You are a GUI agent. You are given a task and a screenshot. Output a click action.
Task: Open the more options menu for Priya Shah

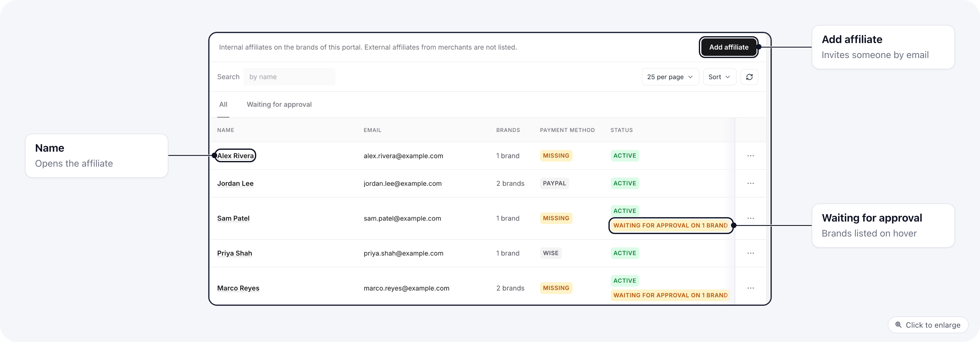(750, 253)
